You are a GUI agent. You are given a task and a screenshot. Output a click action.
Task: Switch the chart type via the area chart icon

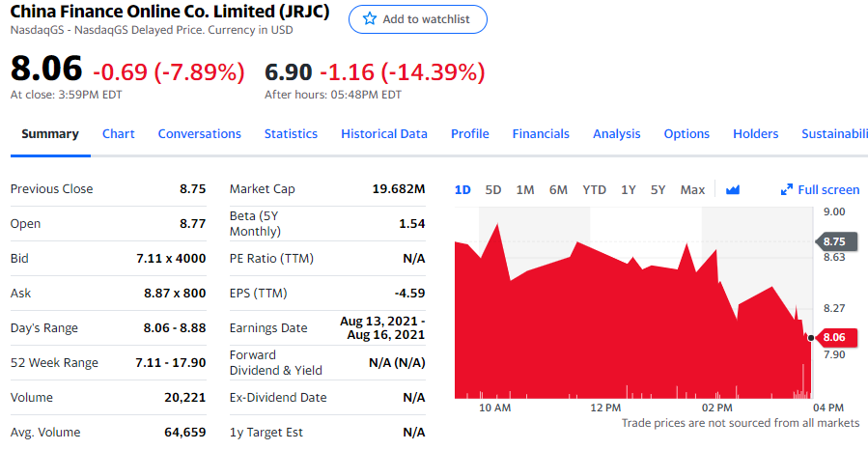click(733, 190)
